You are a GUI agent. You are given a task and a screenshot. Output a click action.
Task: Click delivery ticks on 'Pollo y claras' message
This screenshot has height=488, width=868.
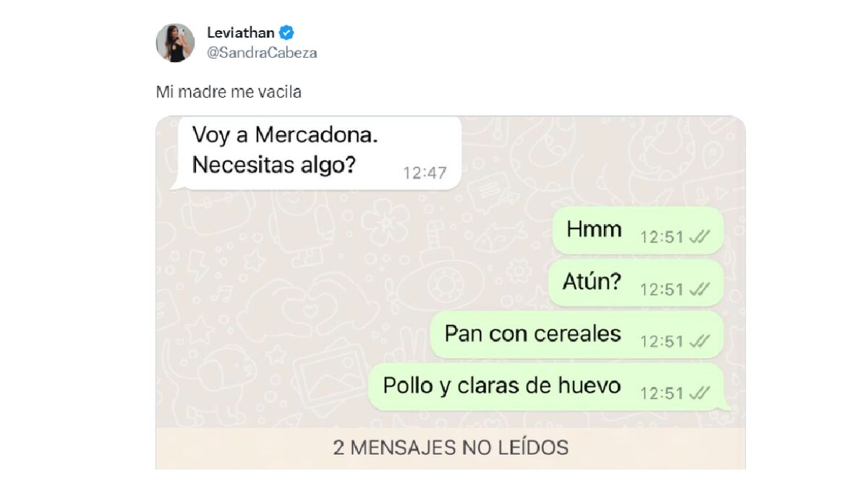click(699, 393)
